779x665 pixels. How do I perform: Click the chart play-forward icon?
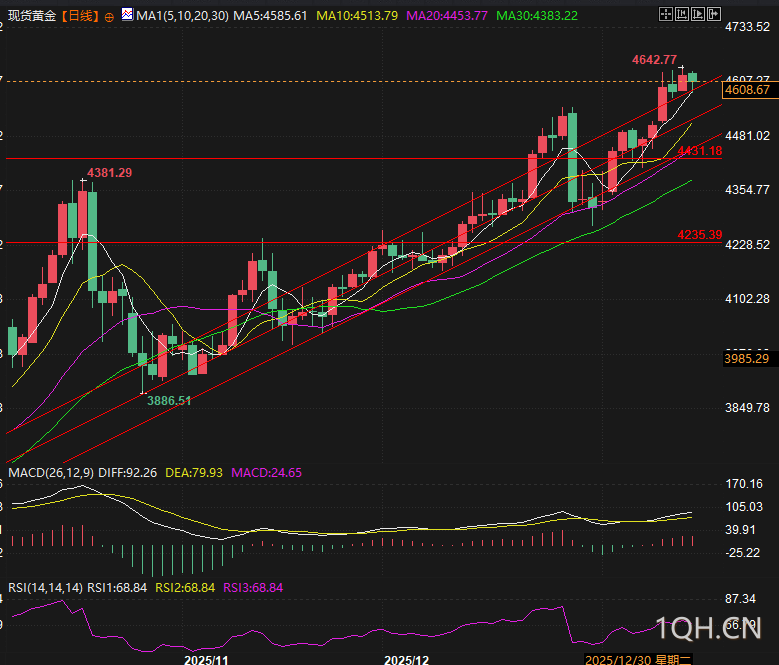(x=698, y=14)
